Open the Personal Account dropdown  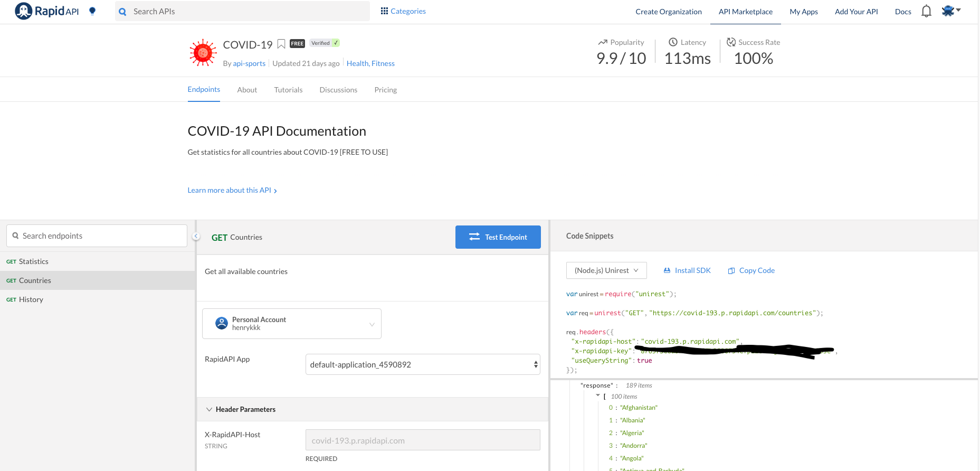coord(292,324)
